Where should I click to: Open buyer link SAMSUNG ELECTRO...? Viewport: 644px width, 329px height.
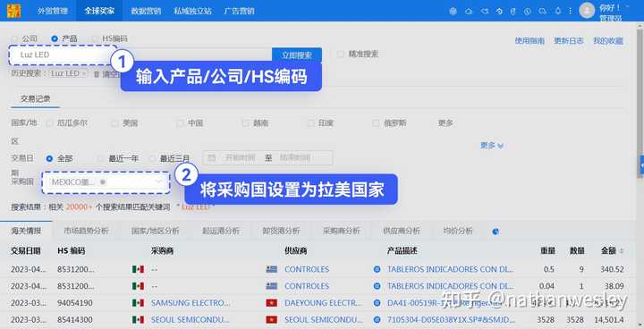191,303
